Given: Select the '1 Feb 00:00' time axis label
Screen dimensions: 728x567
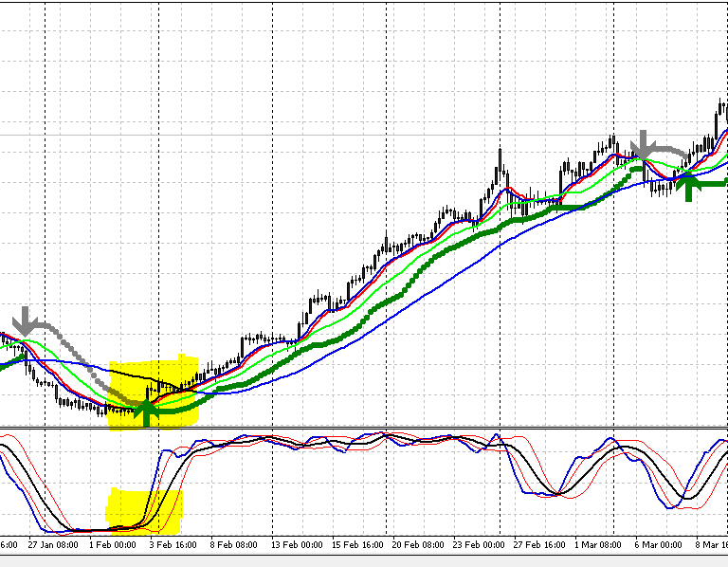Looking at the screenshot, I should (x=113, y=544).
